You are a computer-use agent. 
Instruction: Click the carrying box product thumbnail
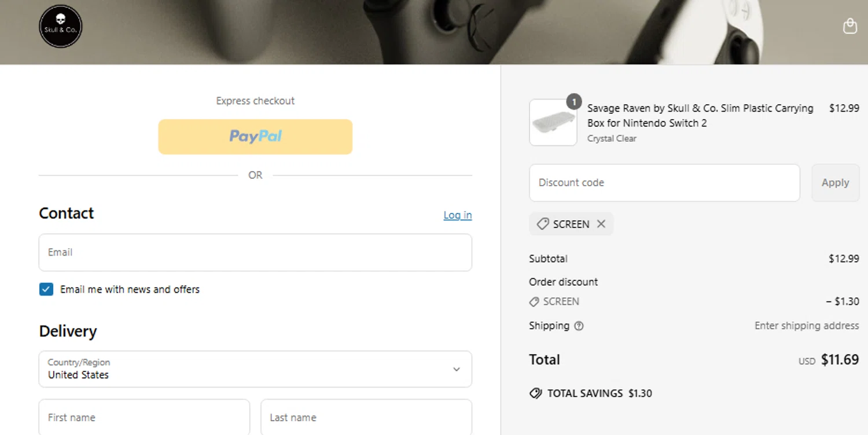click(x=553, y=123)
